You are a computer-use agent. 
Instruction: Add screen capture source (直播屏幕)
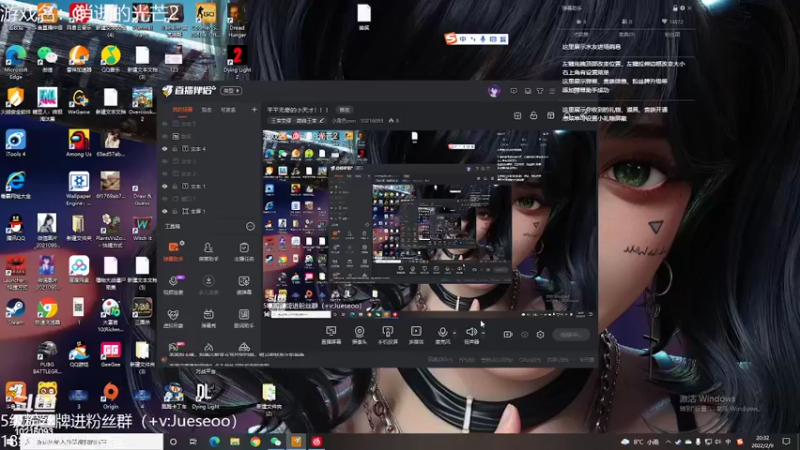point(331,335)
